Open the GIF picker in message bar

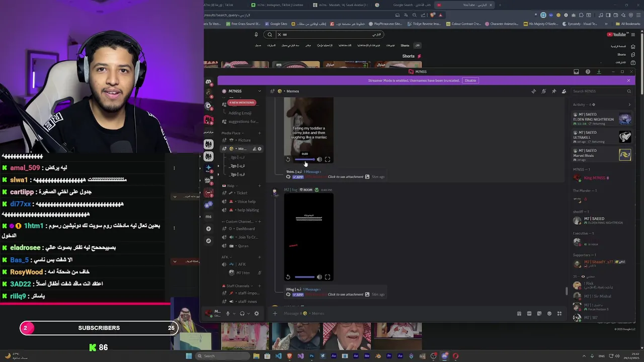529,313
